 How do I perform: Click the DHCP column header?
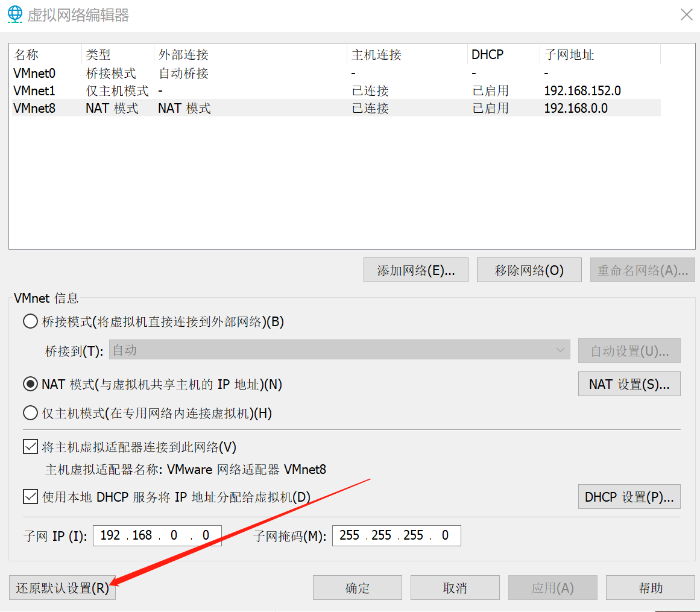tap(503, 54)
